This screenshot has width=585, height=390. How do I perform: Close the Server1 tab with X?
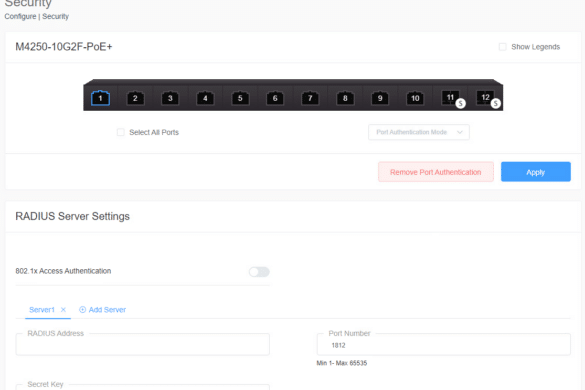[63, 310]
